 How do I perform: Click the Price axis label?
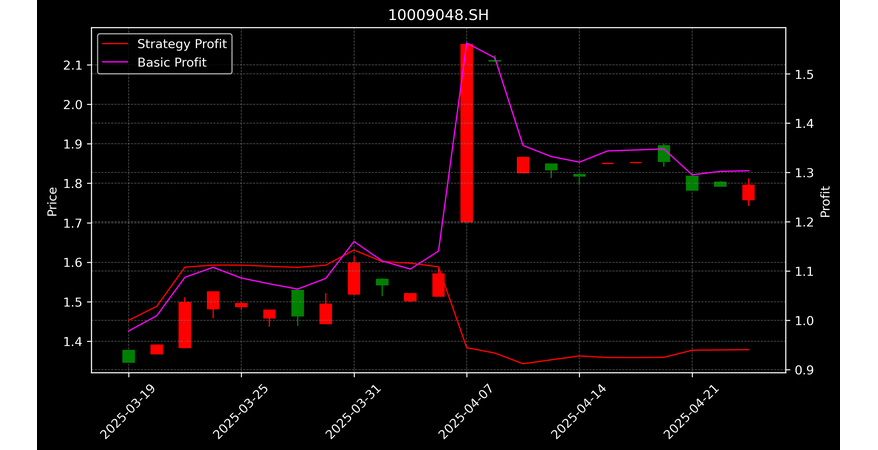coord(52,201)
